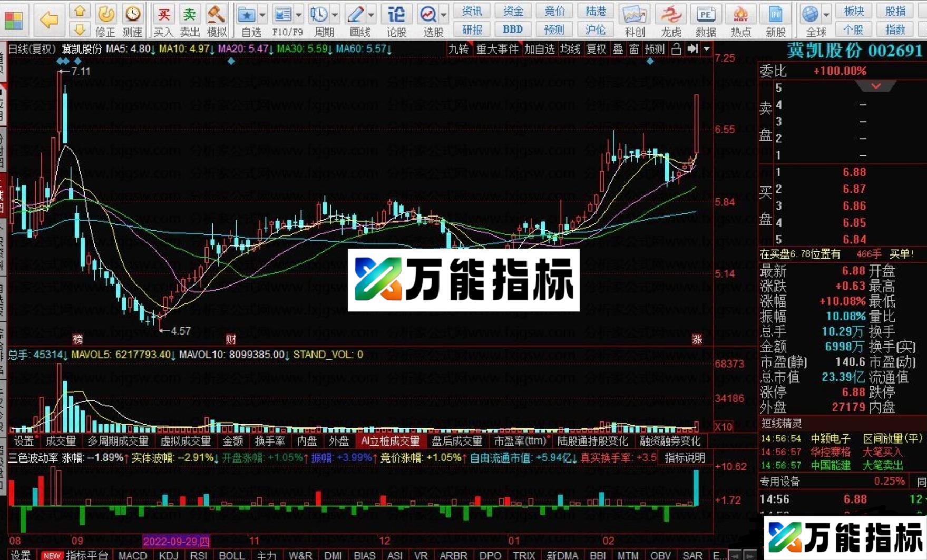Click the BBD funds flow icon
The height and width of the screenshot is (560, 927).
512,30
